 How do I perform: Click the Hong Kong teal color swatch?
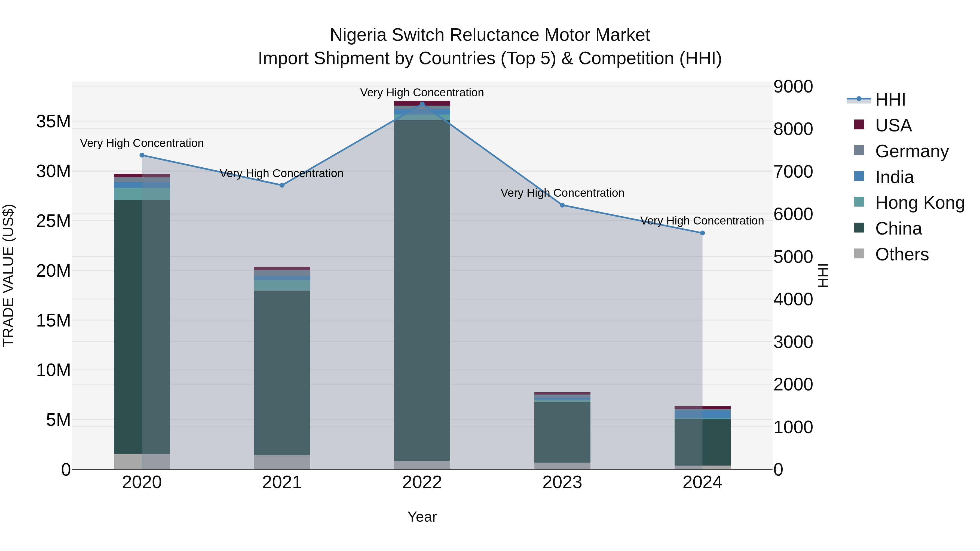click(x=859, y=202)
